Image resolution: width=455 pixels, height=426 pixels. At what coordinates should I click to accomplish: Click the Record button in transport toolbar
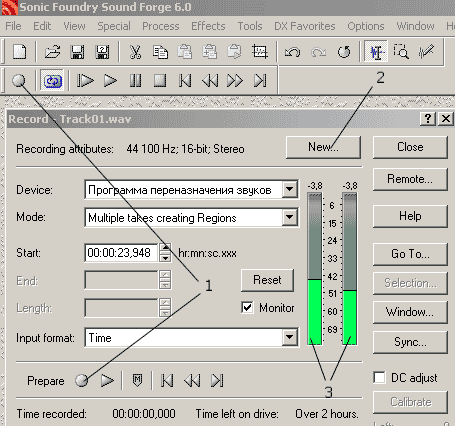(x=19, y=81)
